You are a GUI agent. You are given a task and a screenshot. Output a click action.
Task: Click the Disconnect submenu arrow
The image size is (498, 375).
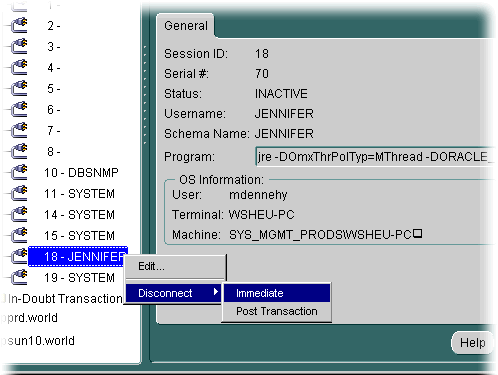click(x=216, y=292)
